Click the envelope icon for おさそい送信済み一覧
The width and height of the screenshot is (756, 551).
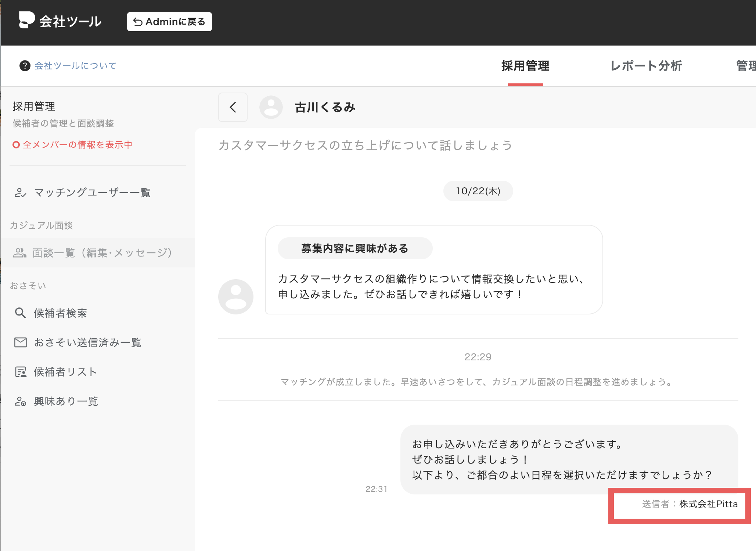click(21, 342)
